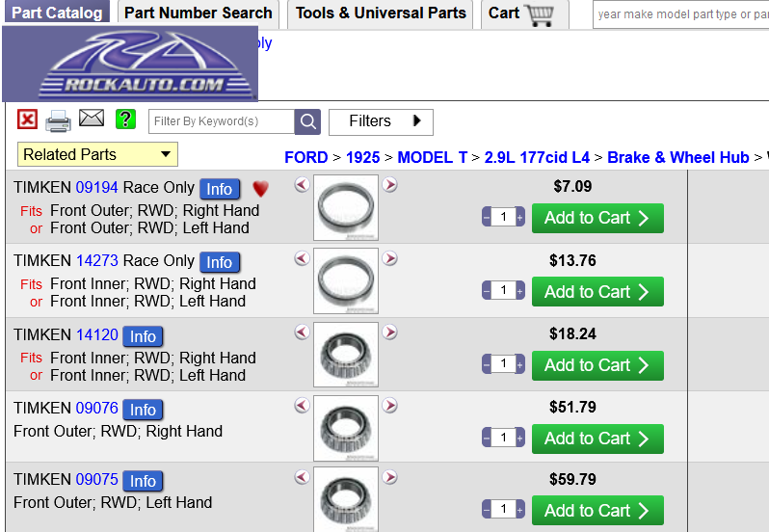Open the Related Parts dropdown
Screen dimensions: 769x532
pos(97,154)
